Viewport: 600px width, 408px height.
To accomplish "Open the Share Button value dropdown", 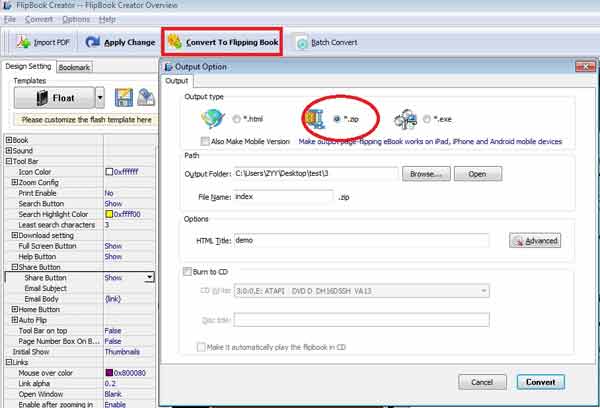I will click(149, 277).
